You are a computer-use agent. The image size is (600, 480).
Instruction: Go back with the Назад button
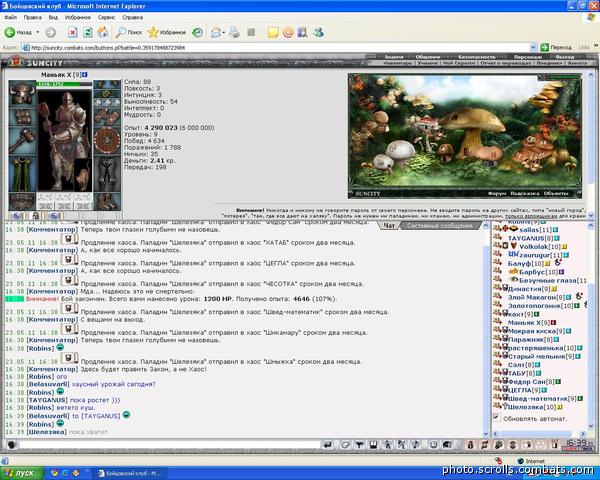click(18, 33)
